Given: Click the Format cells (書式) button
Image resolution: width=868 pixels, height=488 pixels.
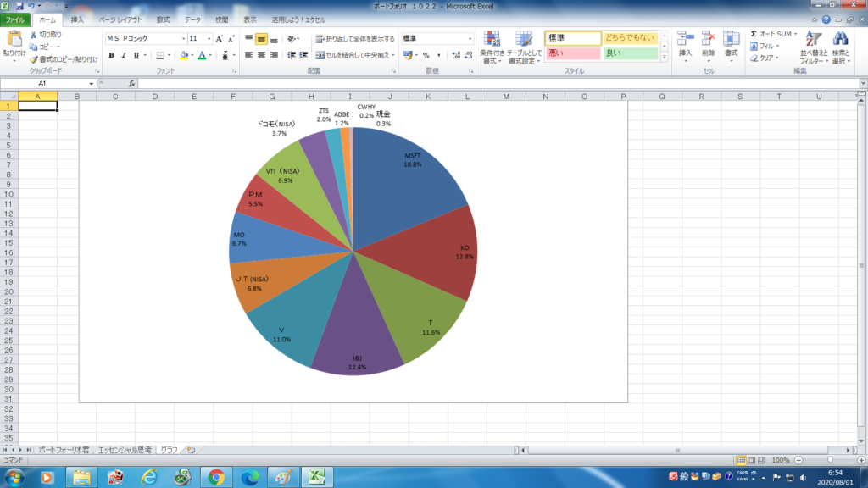Looking at the screenshot, I should [732, 47].
